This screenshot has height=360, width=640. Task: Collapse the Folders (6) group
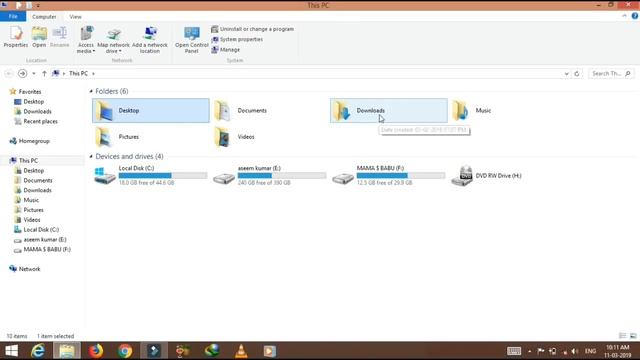coord(91,91)
